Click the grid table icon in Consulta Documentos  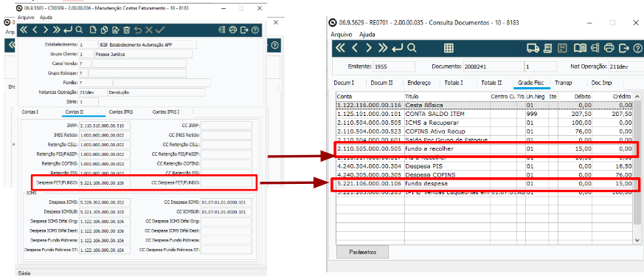(449, 48)
